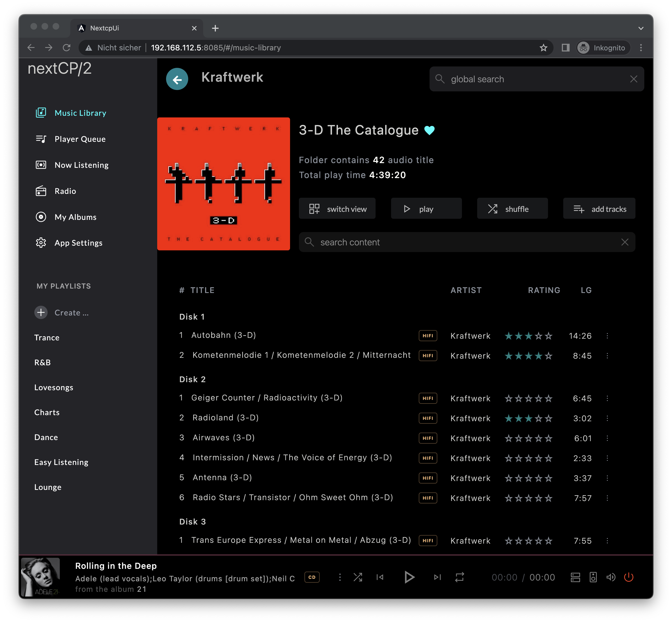672x622 pixels.
Task: Open the options menu for Antenna (3-D)
Action: pos(607,478)
